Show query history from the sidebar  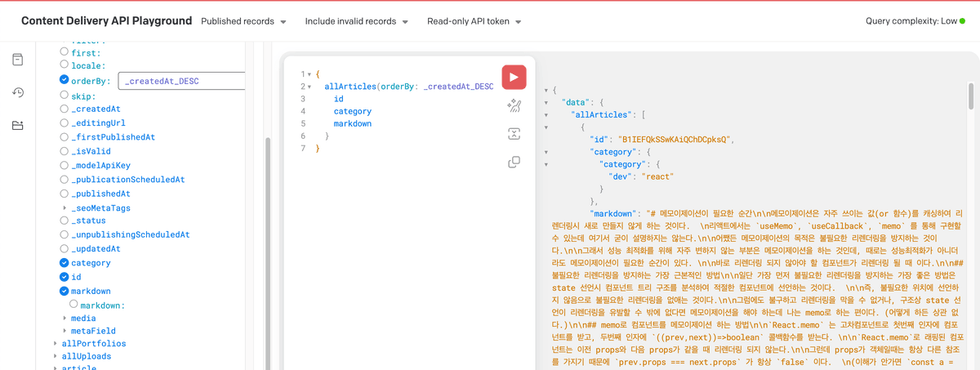[18, 93]
